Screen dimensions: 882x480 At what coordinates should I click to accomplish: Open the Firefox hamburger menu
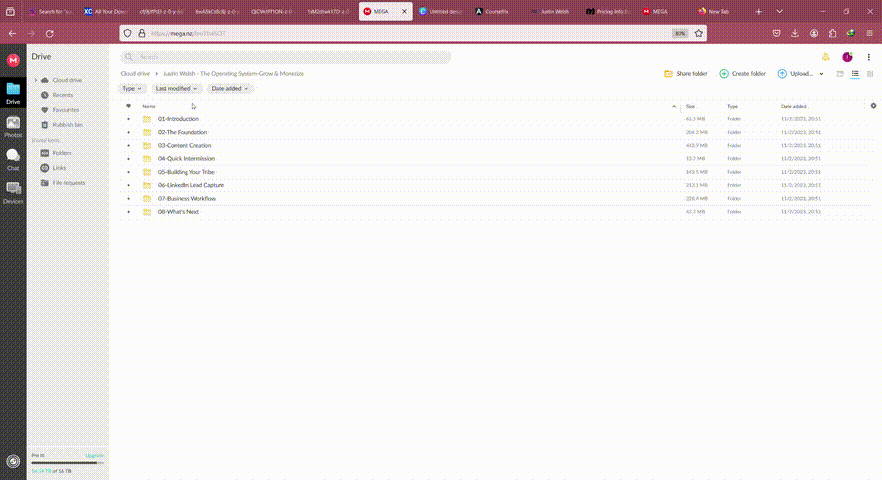870,34
